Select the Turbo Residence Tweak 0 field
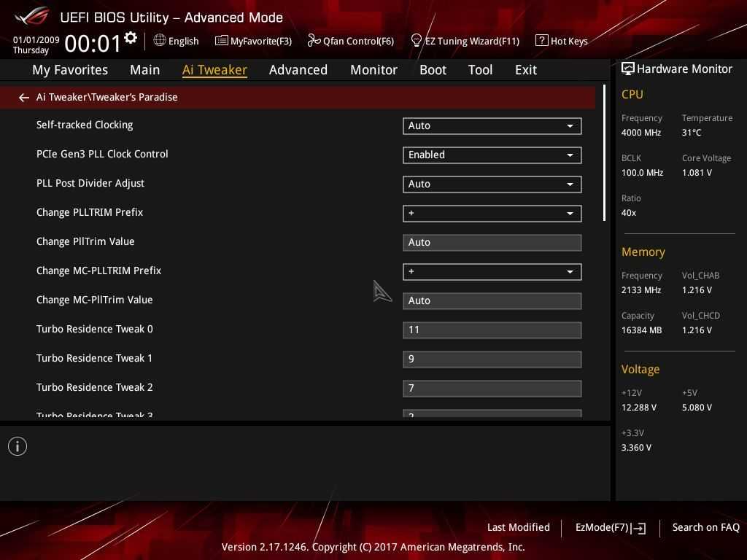 [x=492, y=330]
